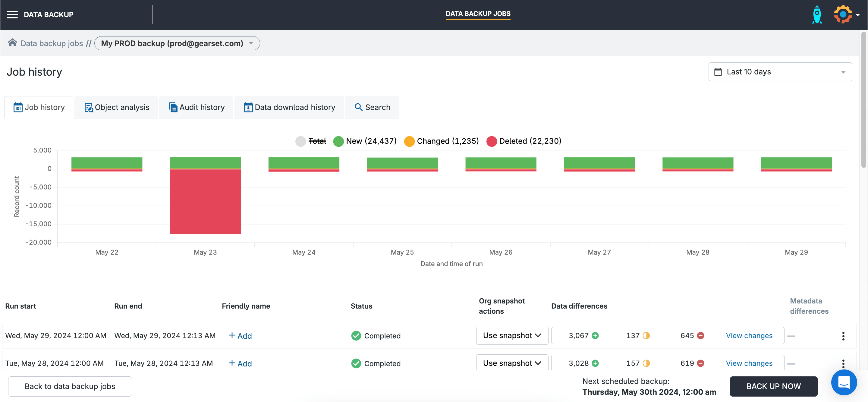Click the home icon in breadcrumb

click(12, 43)
